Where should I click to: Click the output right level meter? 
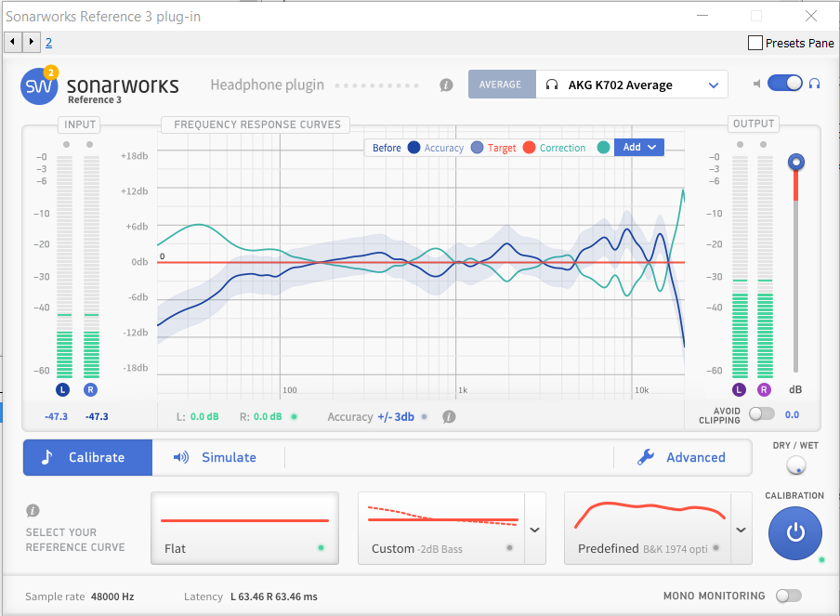click(x=765, y=267)
